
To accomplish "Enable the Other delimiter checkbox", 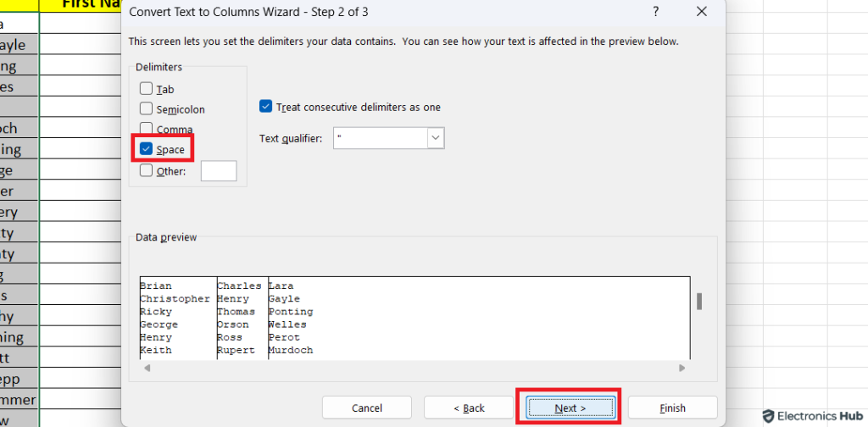I will [x=147, y=170].
